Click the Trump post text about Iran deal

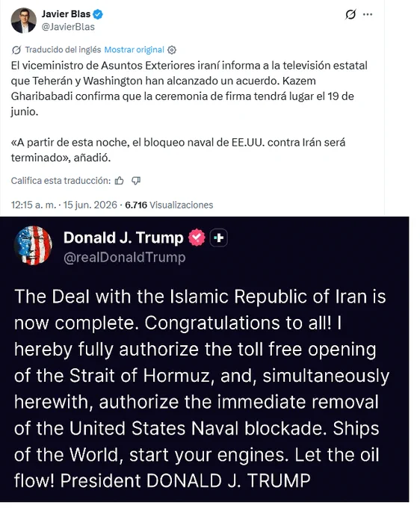click(202, 388)
